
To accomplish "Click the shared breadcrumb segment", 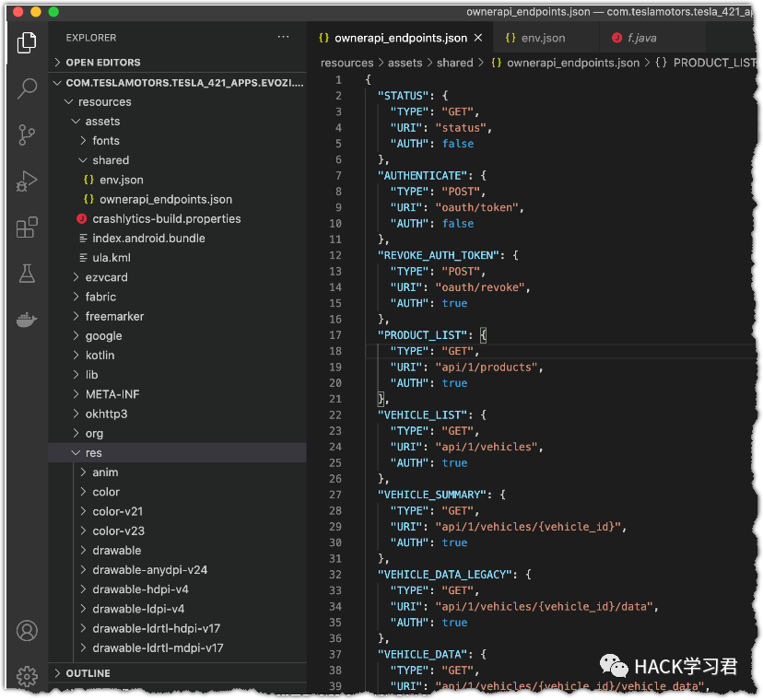I will (454, 63).
